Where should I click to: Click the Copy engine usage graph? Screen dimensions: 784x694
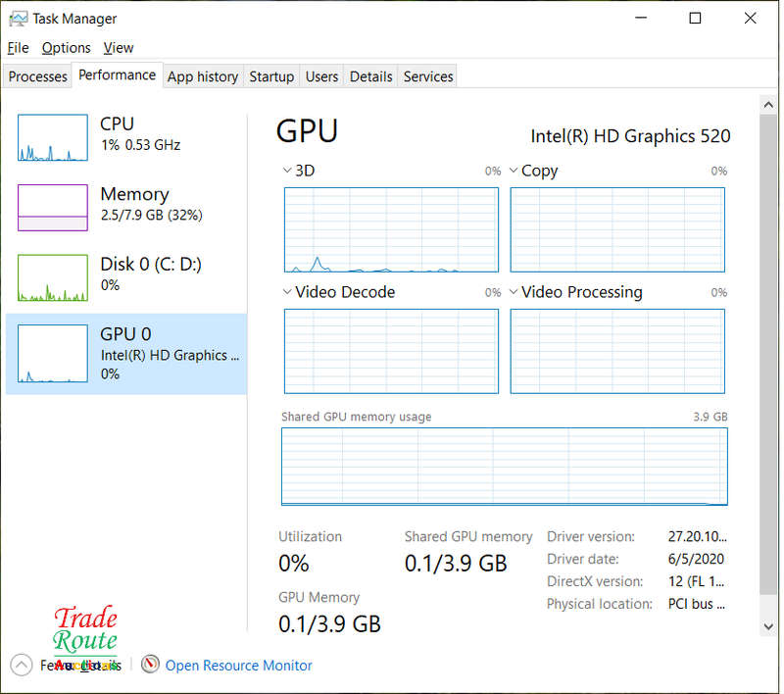pos(617,230)
